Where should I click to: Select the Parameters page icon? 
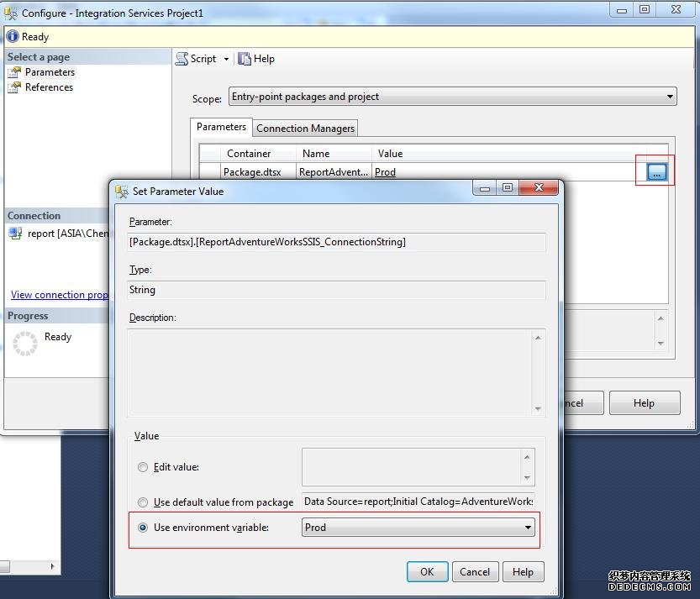click(14, 72)
